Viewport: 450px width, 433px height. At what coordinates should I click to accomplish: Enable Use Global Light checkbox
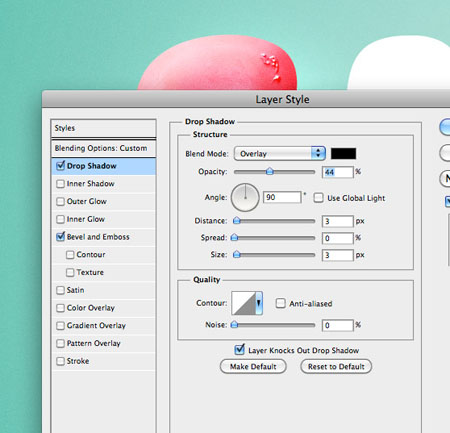tap(318, 198)
